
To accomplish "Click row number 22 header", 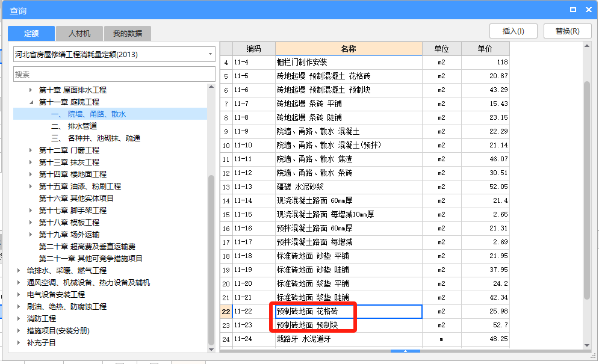I will [226, 311].
